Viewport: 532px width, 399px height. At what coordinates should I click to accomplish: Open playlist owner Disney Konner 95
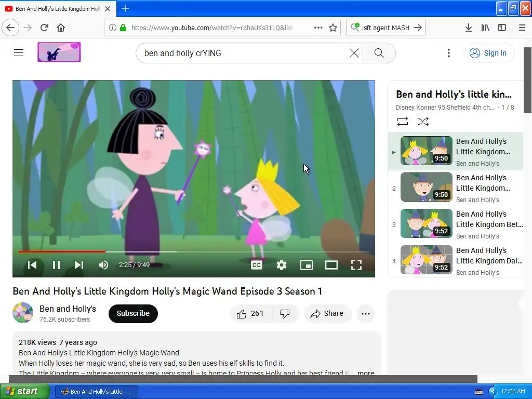coord(445,107)
